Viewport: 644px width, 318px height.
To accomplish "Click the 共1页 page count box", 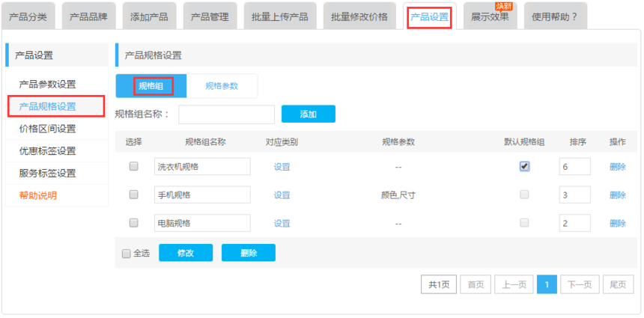I will (x=439, y=284).
